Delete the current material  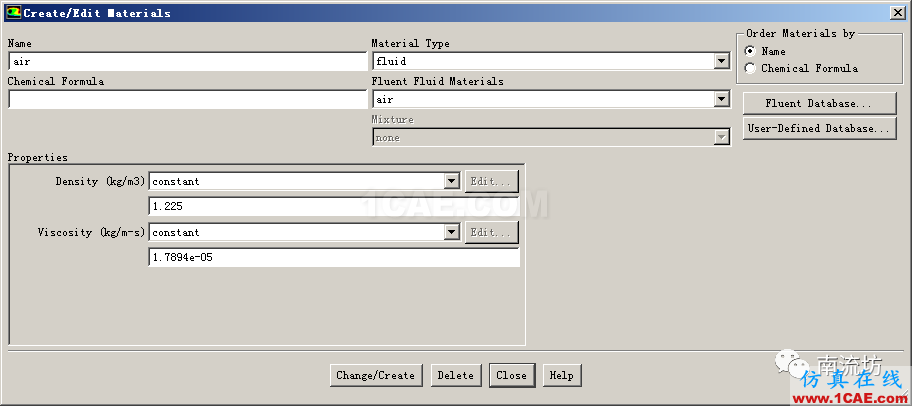click(455, 375)
